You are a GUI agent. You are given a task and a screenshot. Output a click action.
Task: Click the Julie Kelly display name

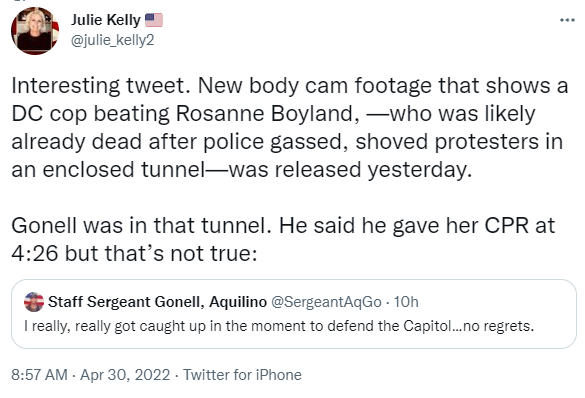(x=106, y=20)
